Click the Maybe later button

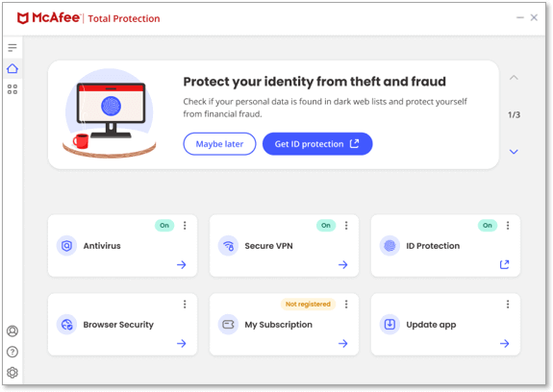[x=219, y=144]
